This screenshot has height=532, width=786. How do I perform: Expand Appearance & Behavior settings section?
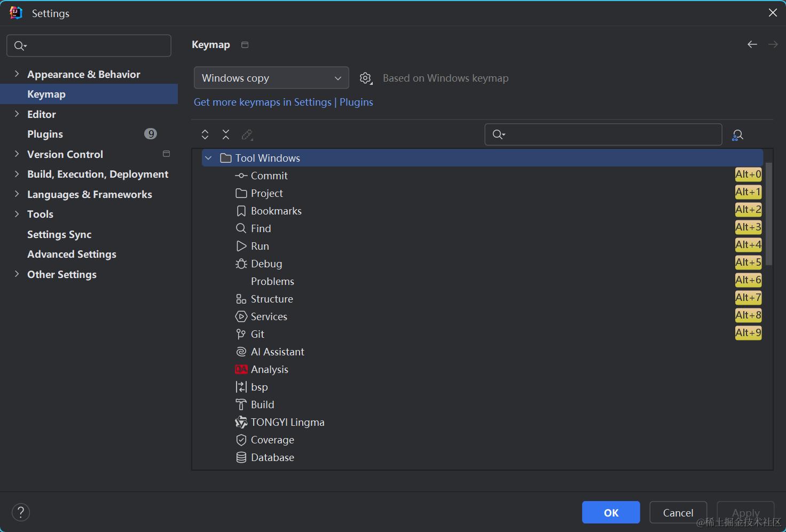point(17,74)
